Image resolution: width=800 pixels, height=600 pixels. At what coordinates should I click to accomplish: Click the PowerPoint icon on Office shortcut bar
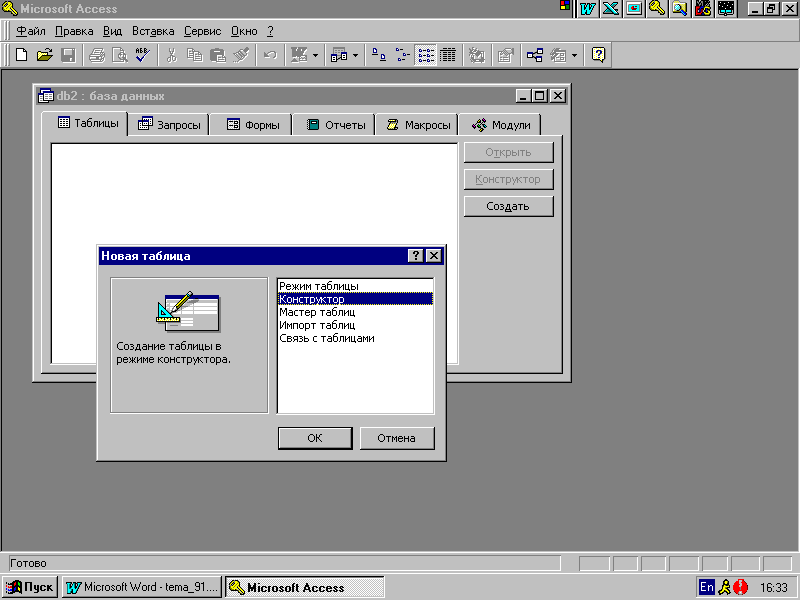pyautogui.click(x=634, y=8)
